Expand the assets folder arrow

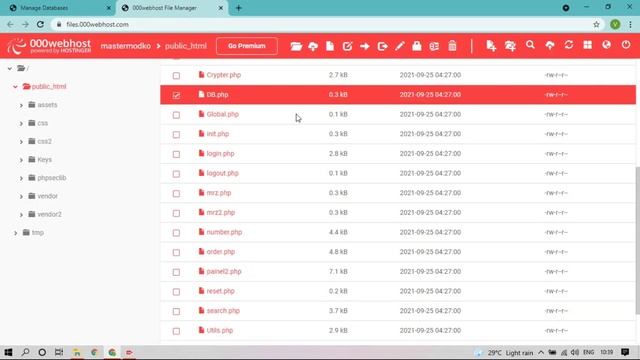coord(21,105)
